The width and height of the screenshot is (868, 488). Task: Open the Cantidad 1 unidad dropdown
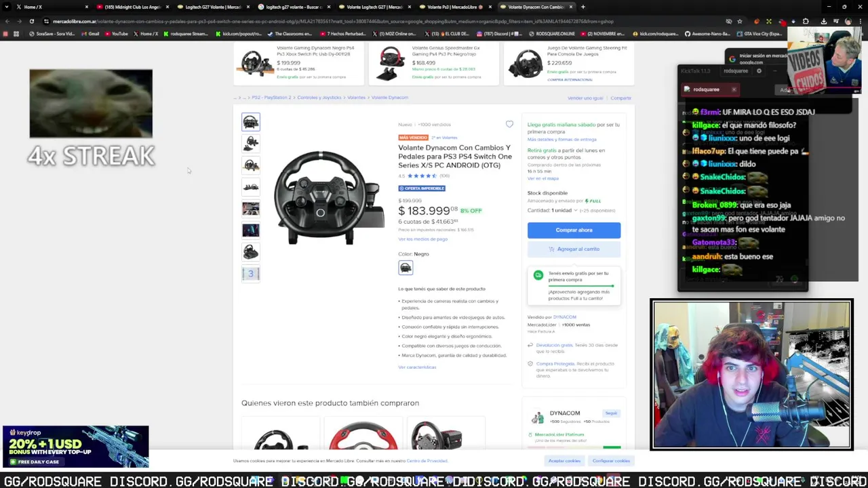[x=553, y=210]
